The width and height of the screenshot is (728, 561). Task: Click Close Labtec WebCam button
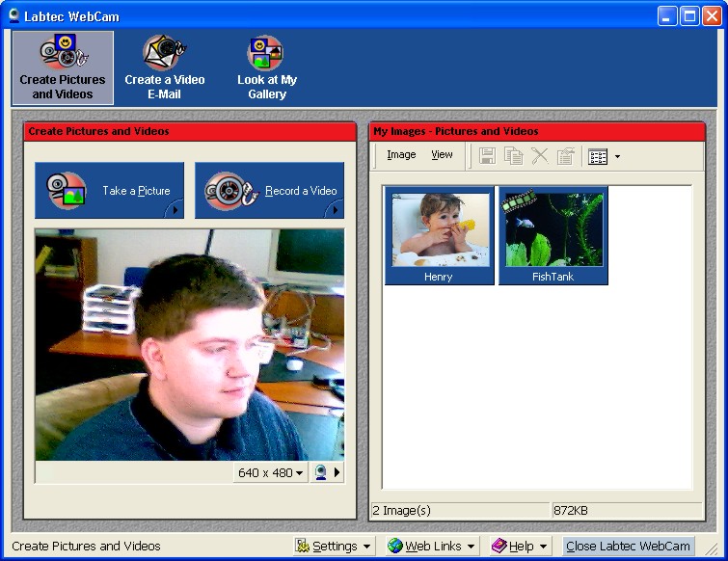click(628, 547)
